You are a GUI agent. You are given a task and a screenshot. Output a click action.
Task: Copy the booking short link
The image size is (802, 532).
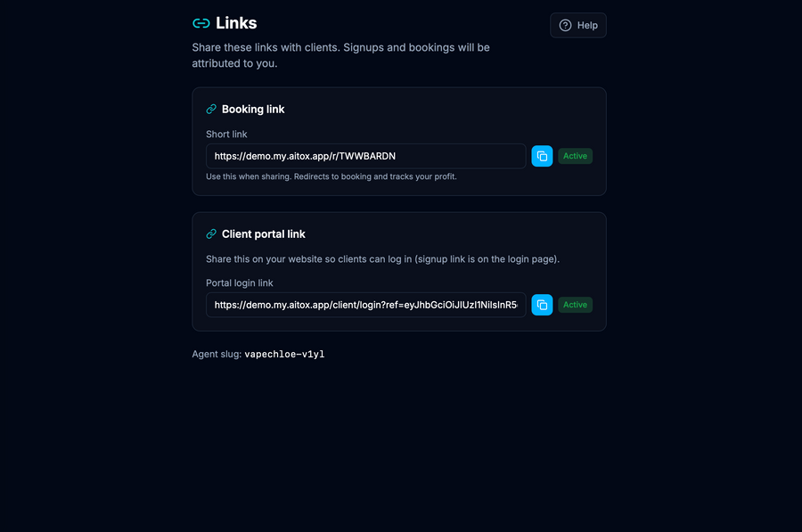tap(542, 156)
